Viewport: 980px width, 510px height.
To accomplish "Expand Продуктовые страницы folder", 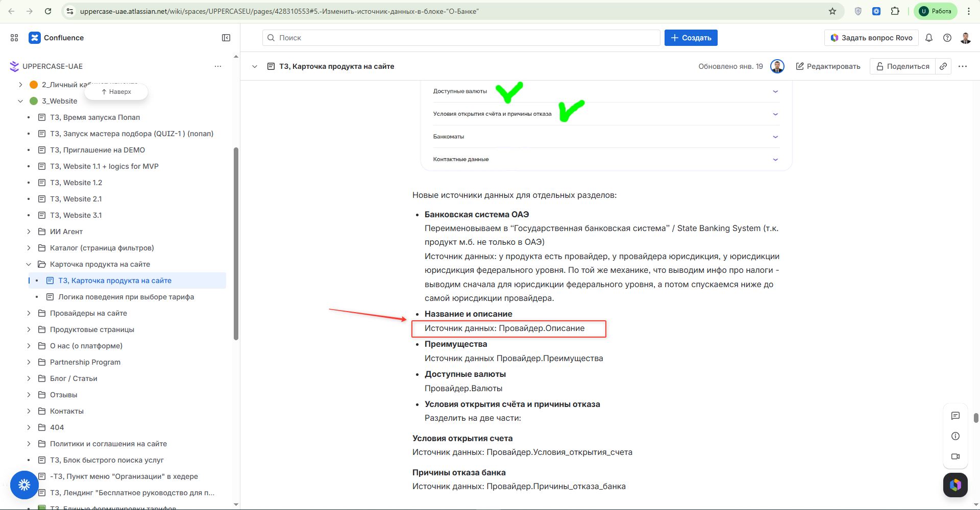I will (29, 329).
